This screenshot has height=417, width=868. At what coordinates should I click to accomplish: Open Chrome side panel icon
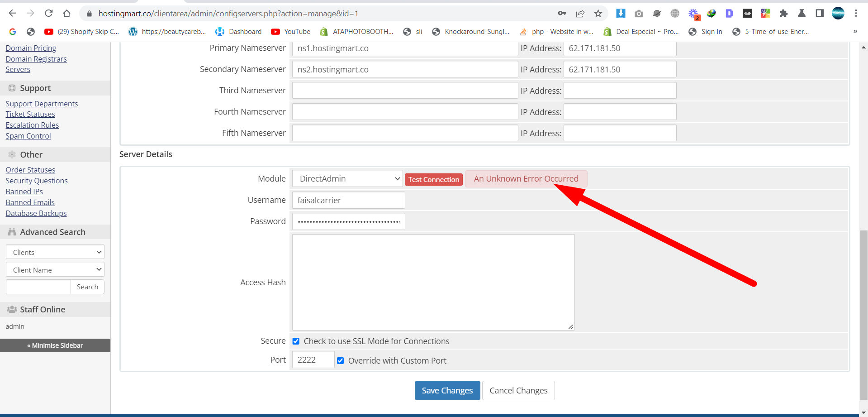pos(820,14)
